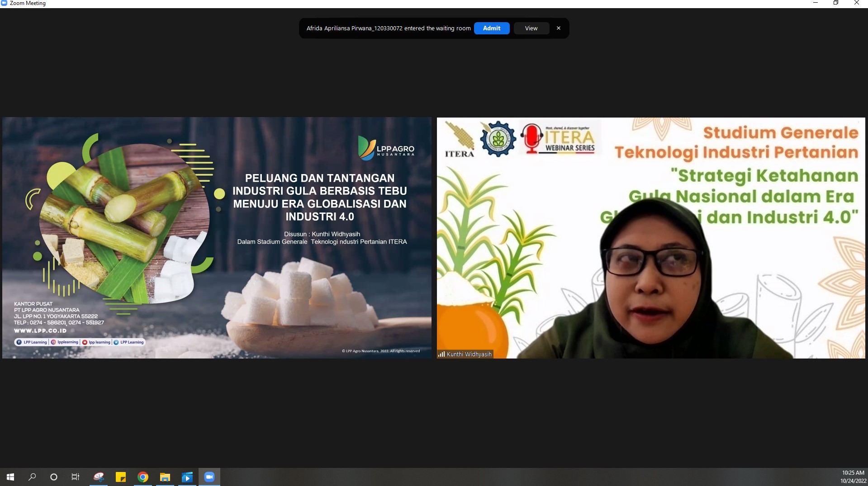The image size is (868, 486).
Task: Open Task View from the taskbar
Action: (75, 477)
